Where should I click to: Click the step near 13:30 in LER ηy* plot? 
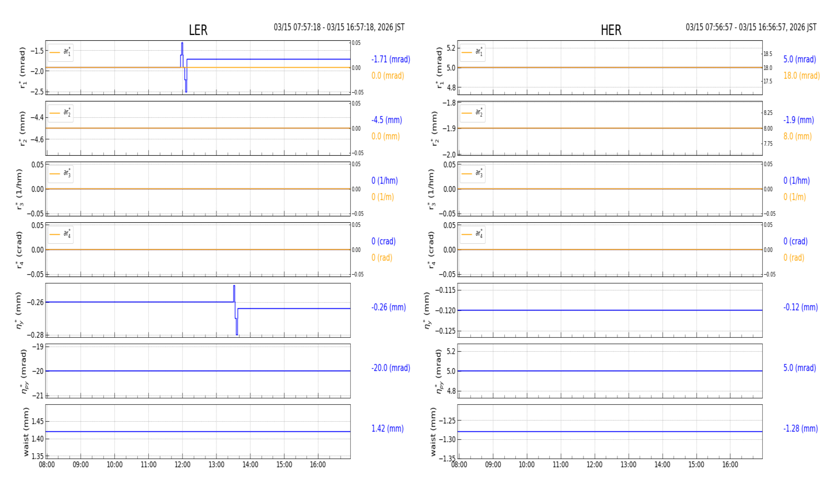point(235,310)
